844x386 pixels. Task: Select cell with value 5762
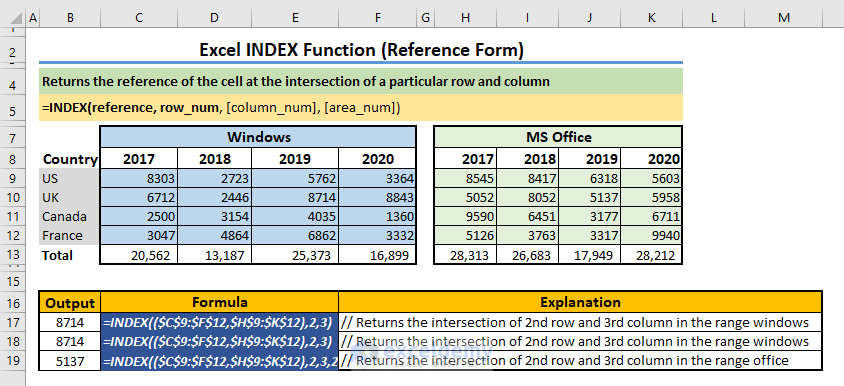tap(295, 178)
